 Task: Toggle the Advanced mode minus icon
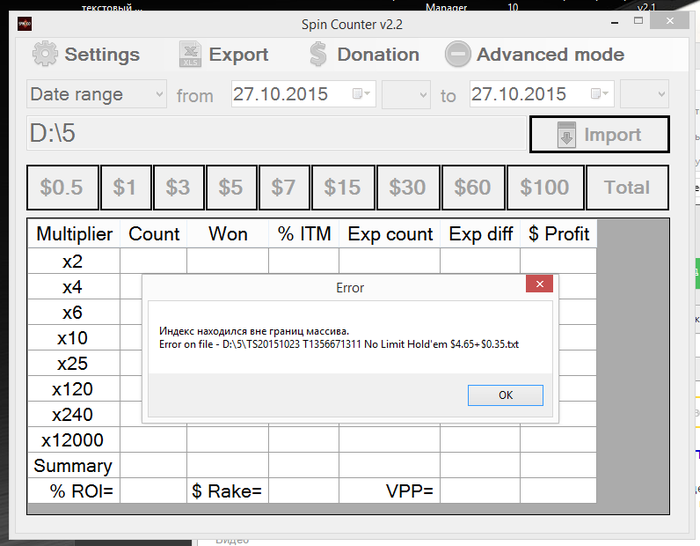pyautogui.click(x=458, y=54)
